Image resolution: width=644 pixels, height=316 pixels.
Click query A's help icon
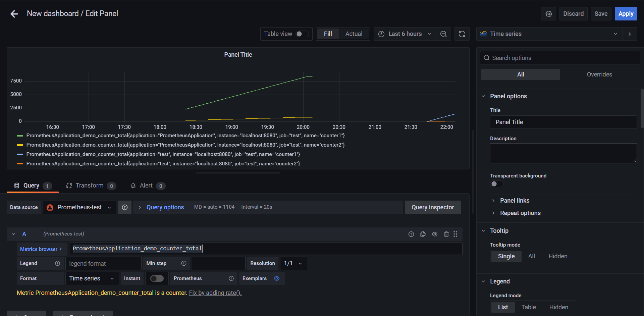click(x=411, y=234)
